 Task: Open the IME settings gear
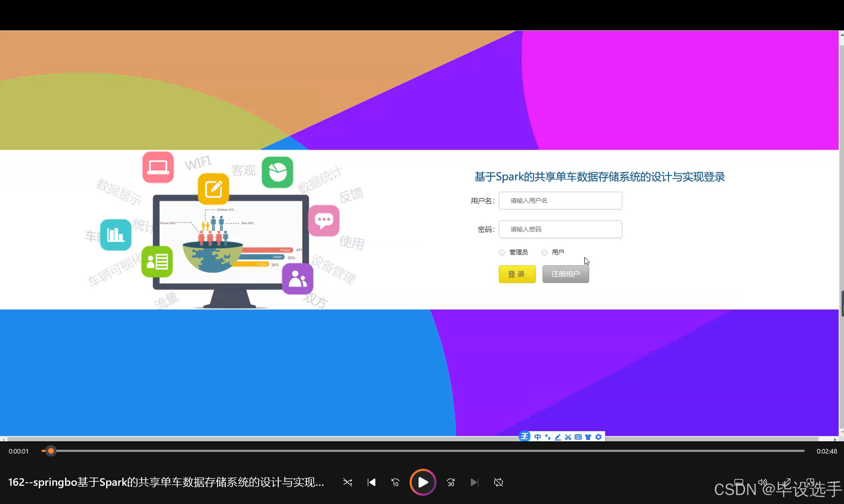[x=599, y=437]
